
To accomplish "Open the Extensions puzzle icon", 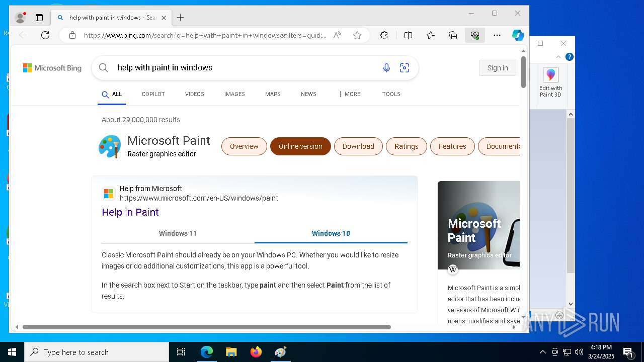I will point(384,35).
